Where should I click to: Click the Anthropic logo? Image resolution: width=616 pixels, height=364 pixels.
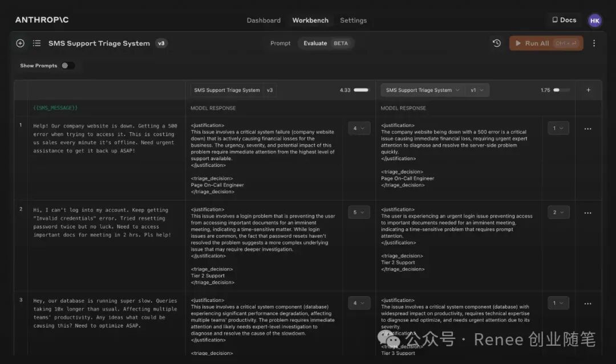(42, 20)
